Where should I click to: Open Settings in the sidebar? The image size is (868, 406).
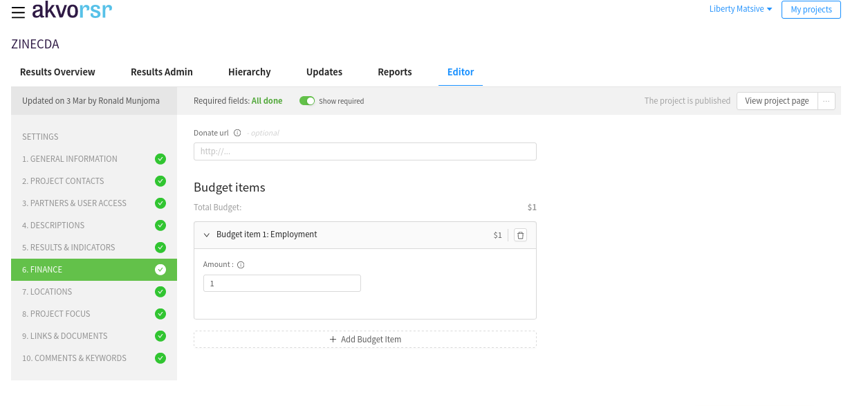point(40,137)
